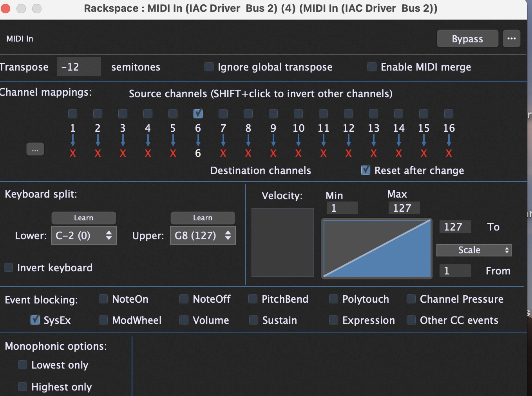Open the channel mappings ellipsis button

[35, 149]
